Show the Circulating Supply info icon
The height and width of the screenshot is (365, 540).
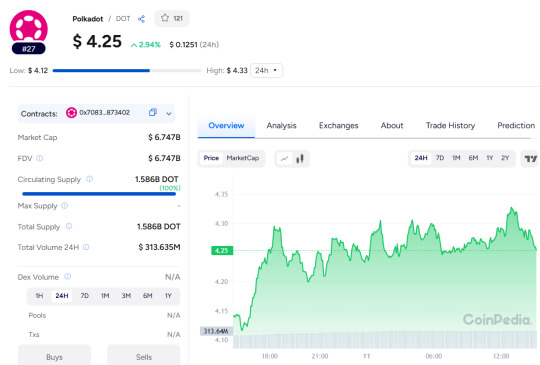click(x=90, y=179)
